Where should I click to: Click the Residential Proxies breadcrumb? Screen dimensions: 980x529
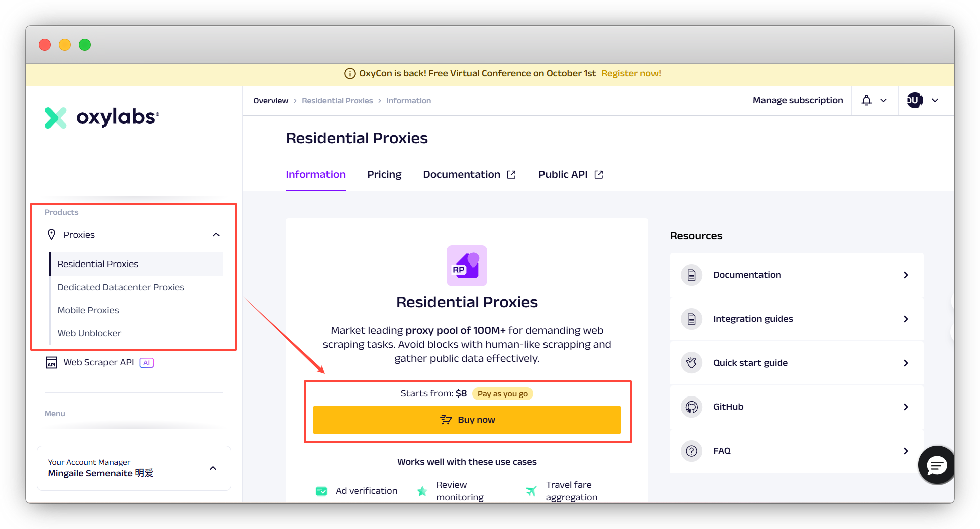coord(338,101)
